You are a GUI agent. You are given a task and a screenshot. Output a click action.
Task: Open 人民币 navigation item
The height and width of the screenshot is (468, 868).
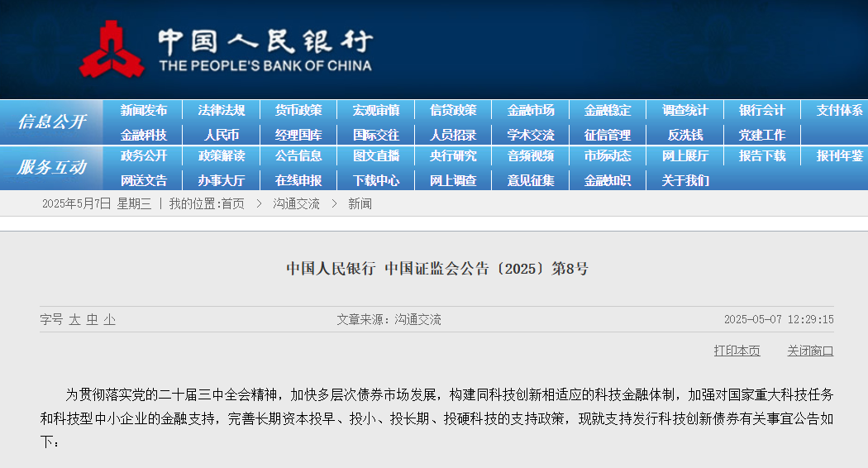(222, 135)
